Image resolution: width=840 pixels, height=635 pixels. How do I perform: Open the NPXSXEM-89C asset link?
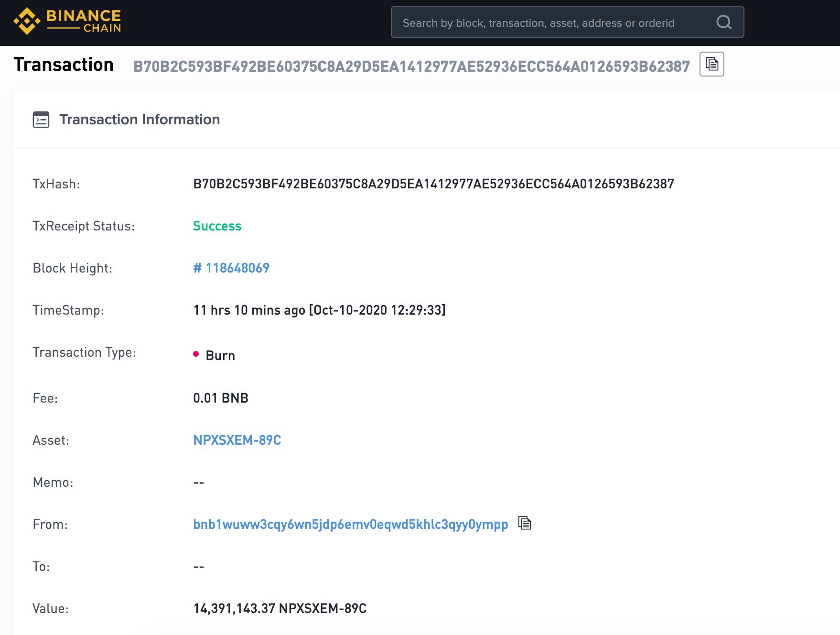click(x=237, y=440)
